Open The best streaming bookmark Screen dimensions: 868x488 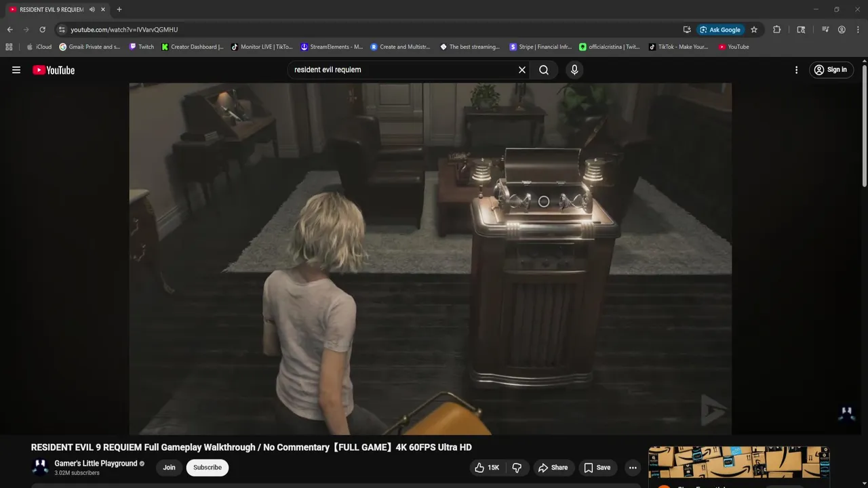tap(470, 47)
